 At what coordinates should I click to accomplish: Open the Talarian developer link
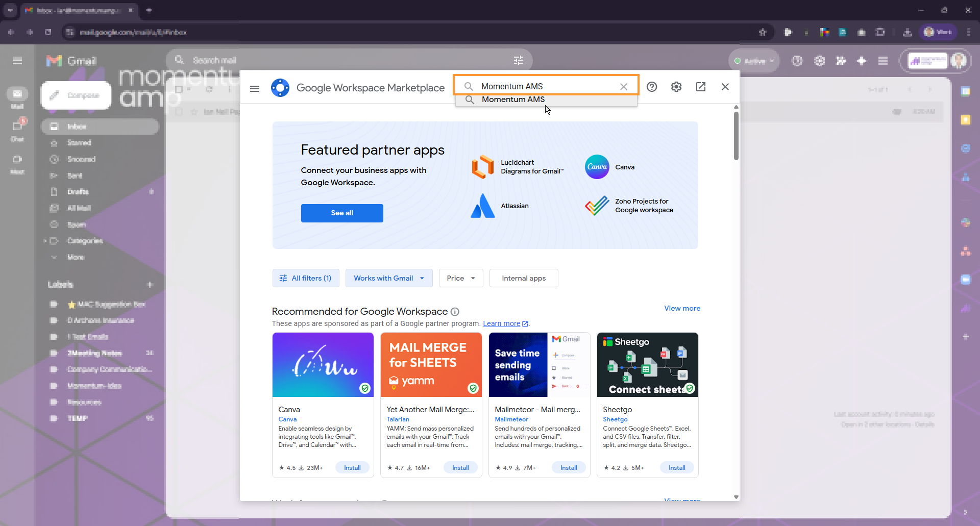(398, 419)
